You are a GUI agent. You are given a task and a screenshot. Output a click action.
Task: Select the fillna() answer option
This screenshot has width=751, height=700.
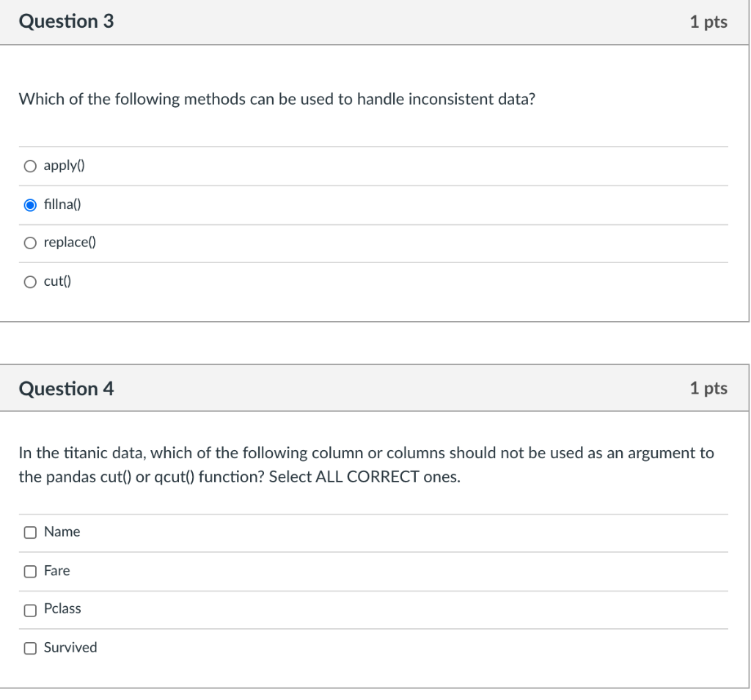tap(30, 205)
